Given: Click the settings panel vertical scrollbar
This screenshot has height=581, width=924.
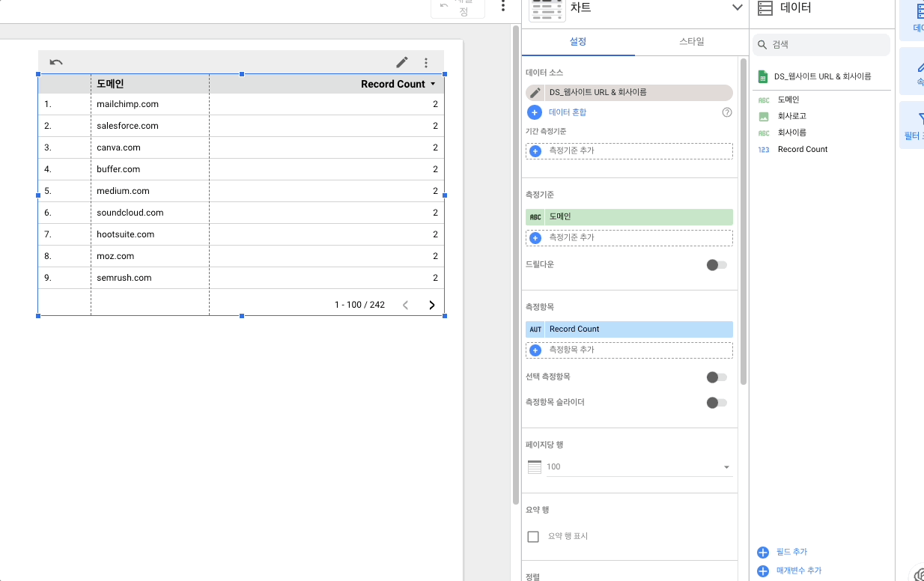Looking at the screenshot, I should pyautogui.click(x=743, y=222).
